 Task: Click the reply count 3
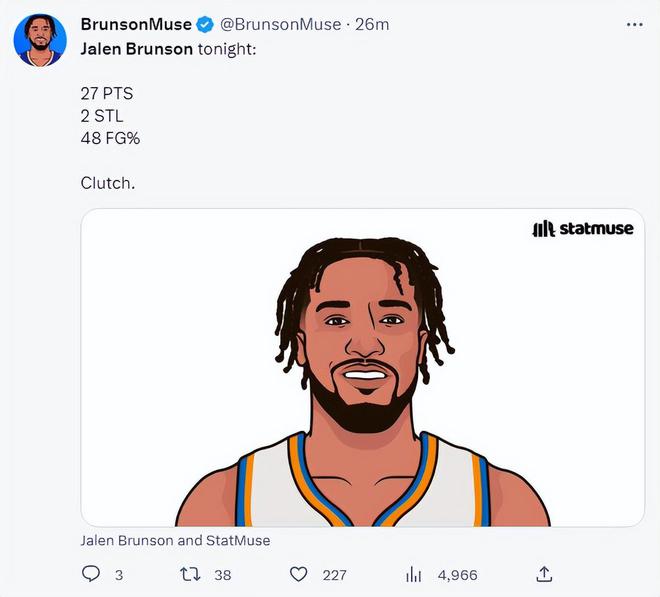point(119,575)
